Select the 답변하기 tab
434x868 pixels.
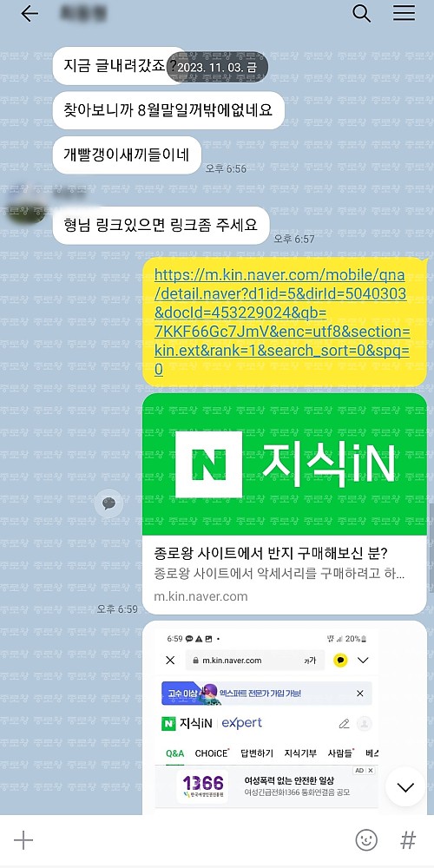[x=257, y=753]
